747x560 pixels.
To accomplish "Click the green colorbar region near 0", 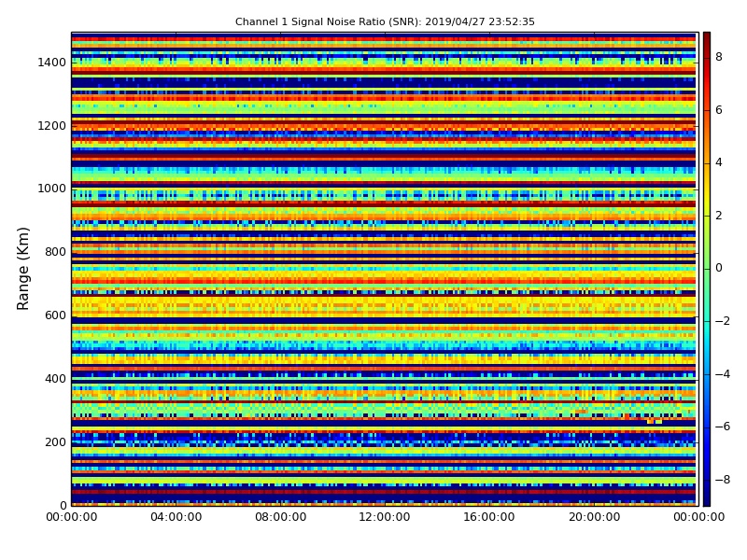I will [707, 269].
